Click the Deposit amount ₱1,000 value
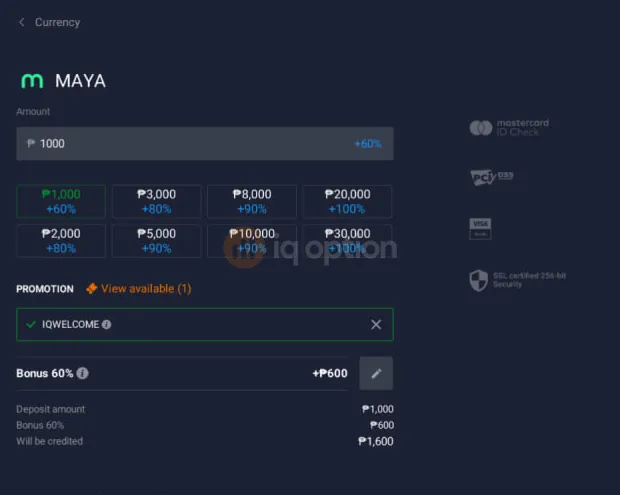This screenshot has width=620, height=495. [378, 409]
